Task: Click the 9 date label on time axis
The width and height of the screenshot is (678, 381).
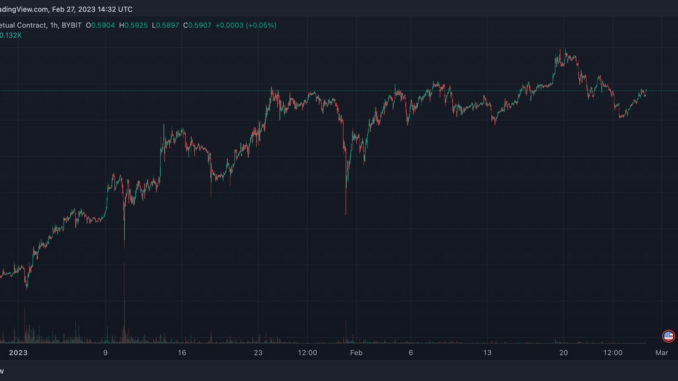Action: click(105, 353)
